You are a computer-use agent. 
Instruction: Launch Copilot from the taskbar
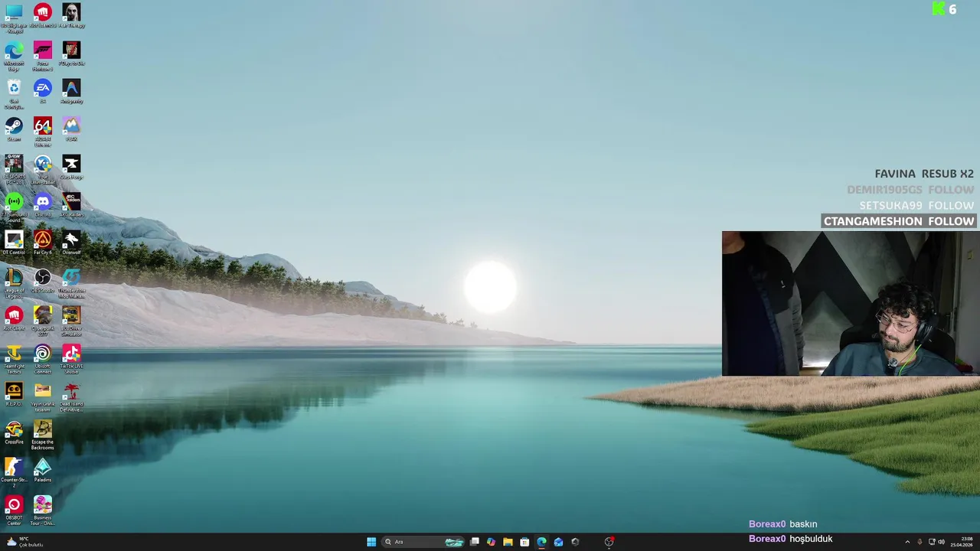(491, 542)
